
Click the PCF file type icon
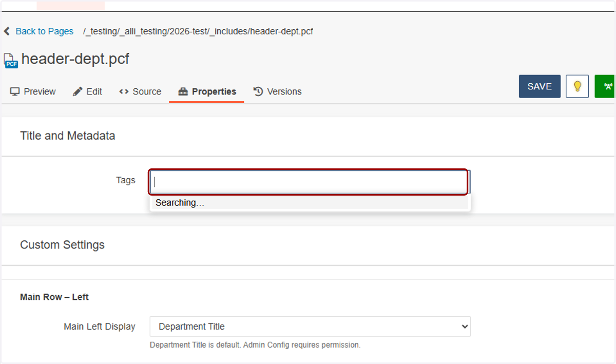tap(11, 60)
